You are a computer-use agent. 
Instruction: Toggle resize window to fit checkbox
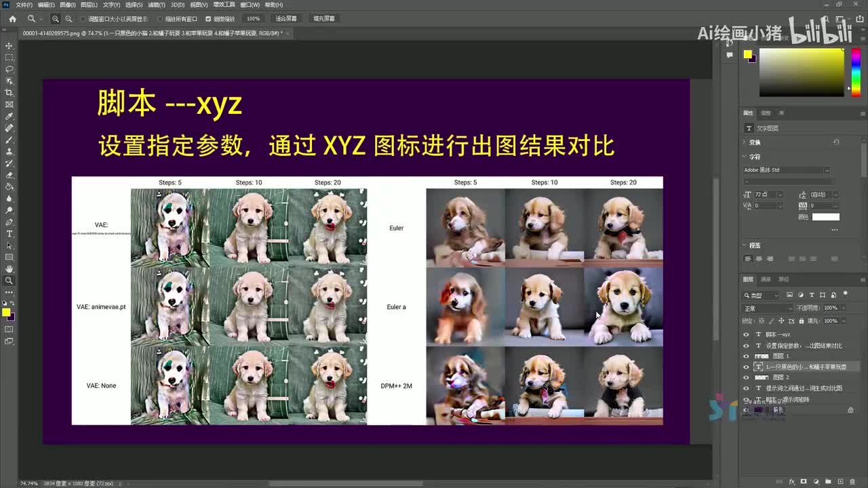click(83, 19)
